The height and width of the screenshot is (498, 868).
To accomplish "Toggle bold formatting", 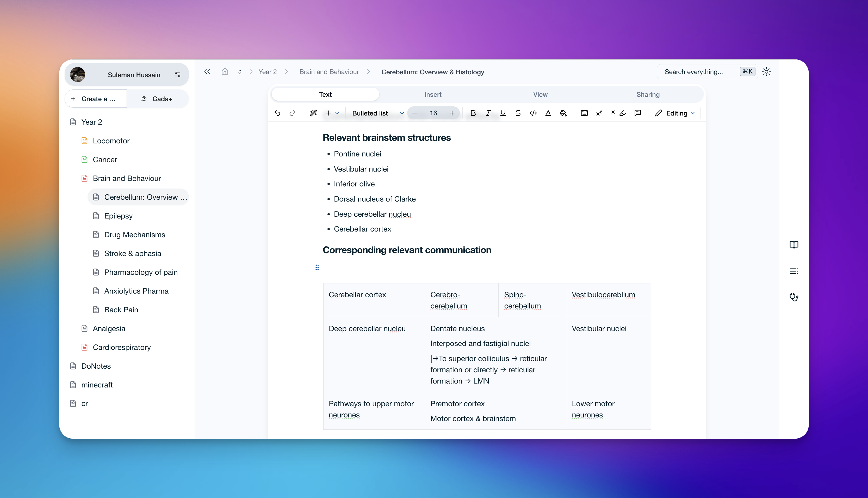I will coord(473,113).
